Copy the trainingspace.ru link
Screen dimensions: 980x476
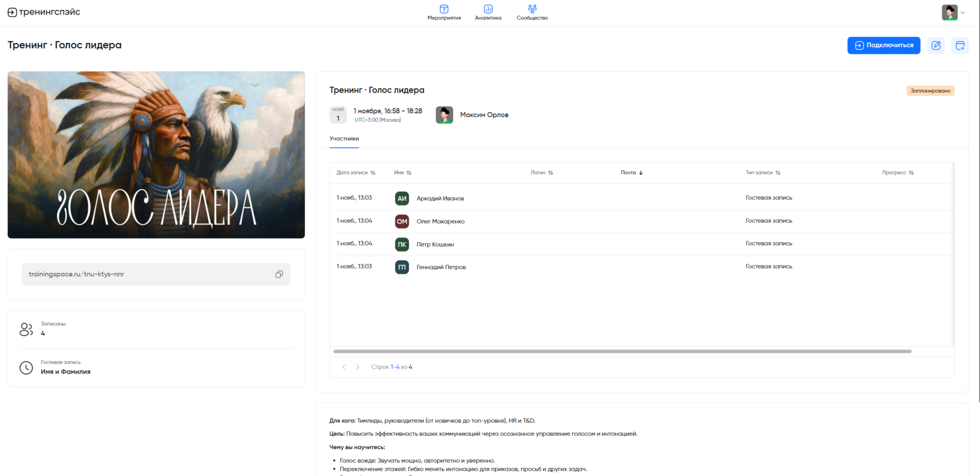[279, 274]
